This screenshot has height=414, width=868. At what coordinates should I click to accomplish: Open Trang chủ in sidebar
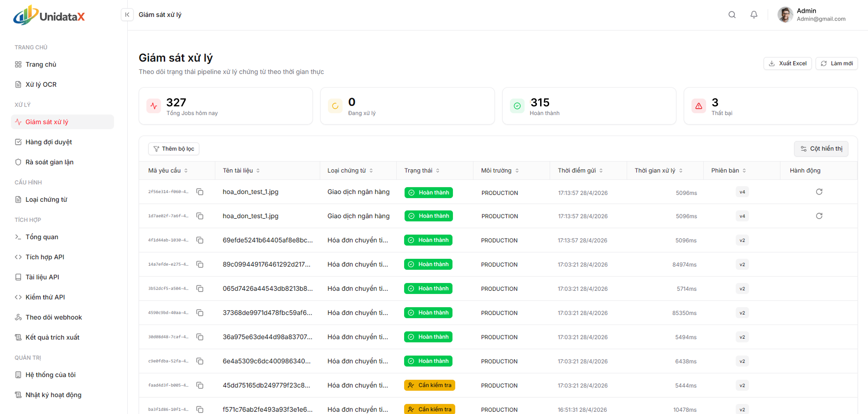coord(62,64)
